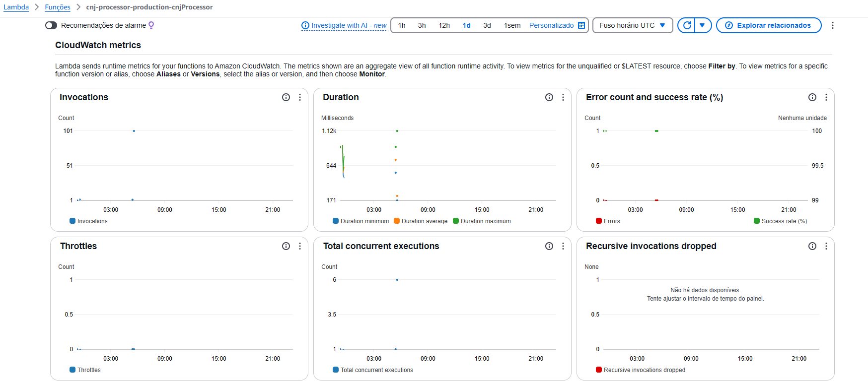The image size is (868, 383).
Task: Show info for Error count widget
Action: click(812, 97)
